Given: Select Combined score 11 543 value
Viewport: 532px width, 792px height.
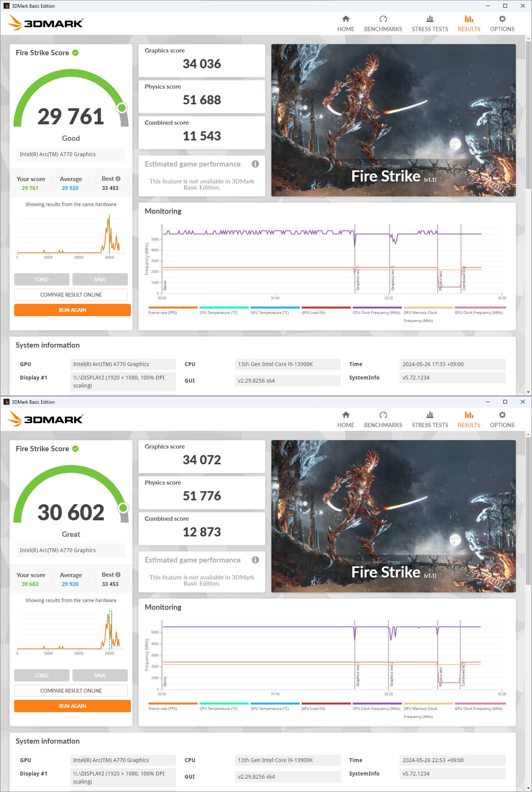Looking at the screenshot, I should [x=202, y=136].
